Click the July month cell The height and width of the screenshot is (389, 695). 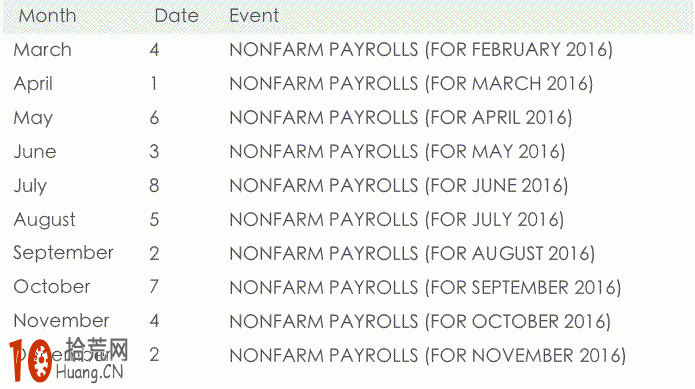tap(30, 186)
